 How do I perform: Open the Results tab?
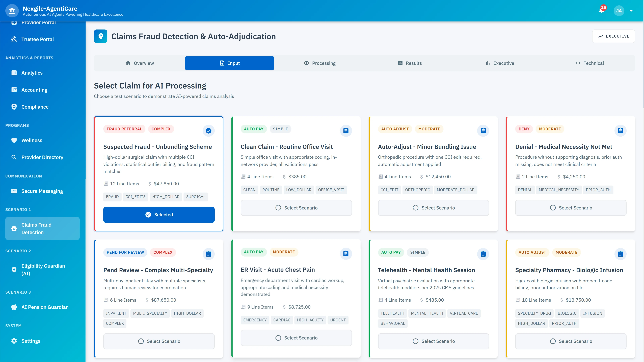[x=410, y=63]
